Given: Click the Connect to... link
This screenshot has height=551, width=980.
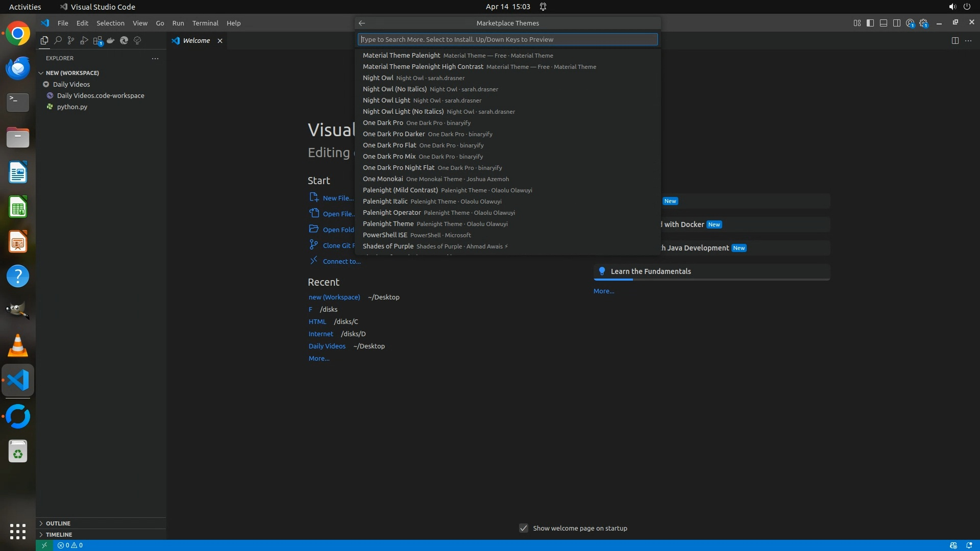Looking at the screenshot, I should [x=341, y=261].
